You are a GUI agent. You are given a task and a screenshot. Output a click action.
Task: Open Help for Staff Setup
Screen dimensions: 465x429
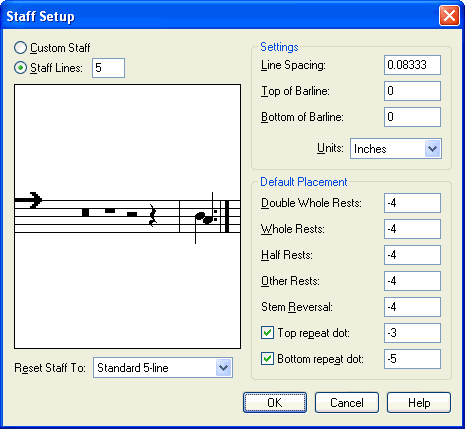tap(419, 403)
